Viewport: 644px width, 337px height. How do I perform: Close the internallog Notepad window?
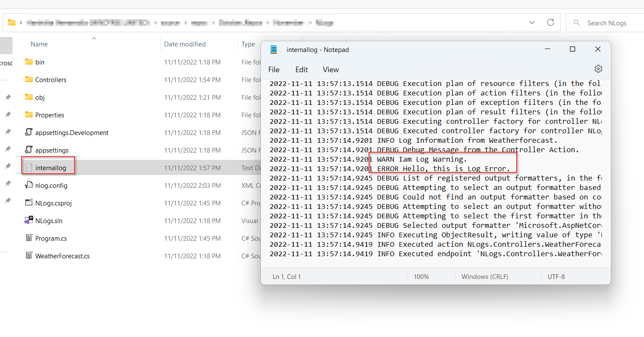click(598, 49)
